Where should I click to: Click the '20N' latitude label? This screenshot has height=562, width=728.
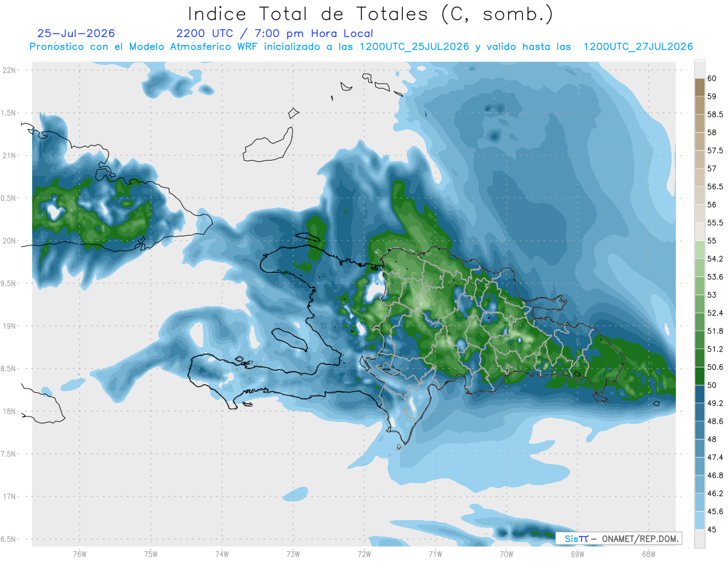click(x=9, y=241)
